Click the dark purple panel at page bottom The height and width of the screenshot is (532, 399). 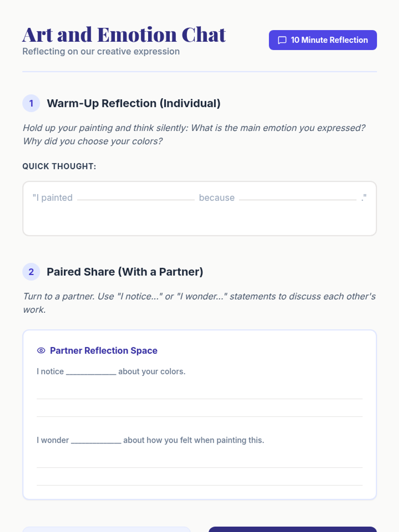click(x=293, y=529)
